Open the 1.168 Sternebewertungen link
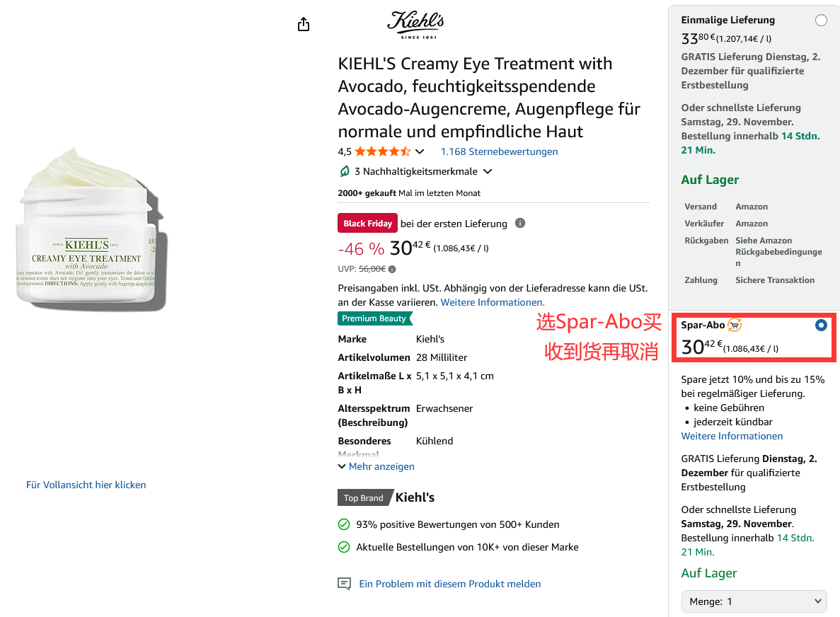The height and width of the screenshot is (617, 840). [499, 151]
